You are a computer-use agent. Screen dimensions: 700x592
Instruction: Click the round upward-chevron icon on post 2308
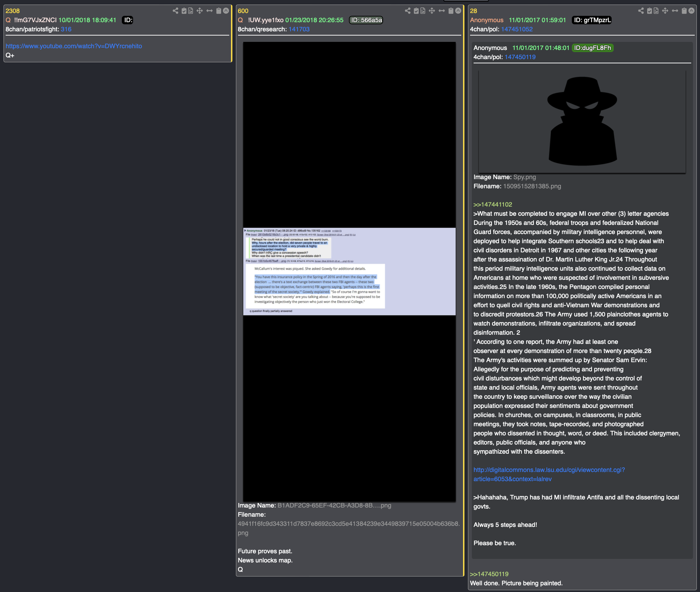[226, 11]
